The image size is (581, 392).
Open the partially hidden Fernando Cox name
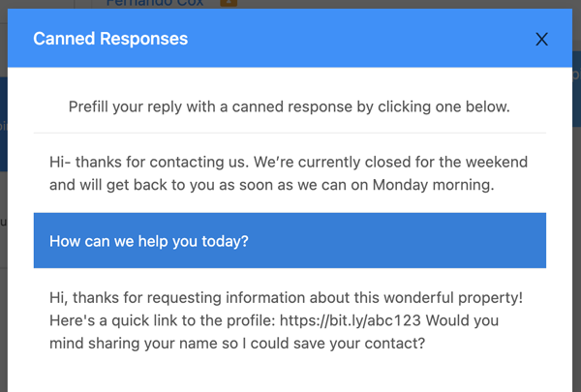tap(155, 3)
